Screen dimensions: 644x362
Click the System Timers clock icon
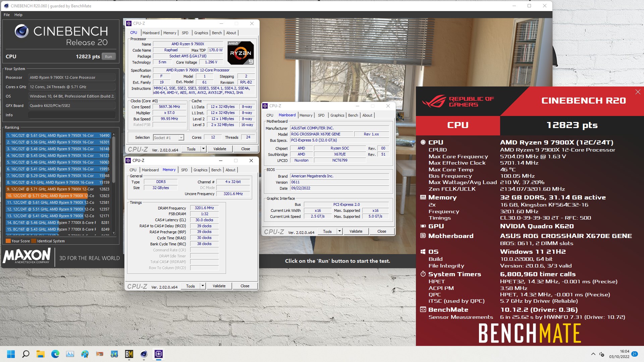(423, 274)
